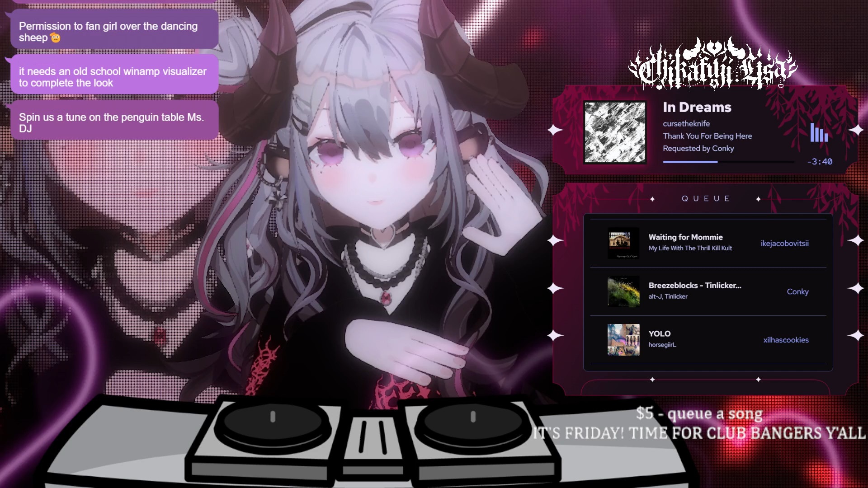This screenshot has width=868, height=488.
Task: Click requester name 'xilhascookies'
Action: coord(786,340)
